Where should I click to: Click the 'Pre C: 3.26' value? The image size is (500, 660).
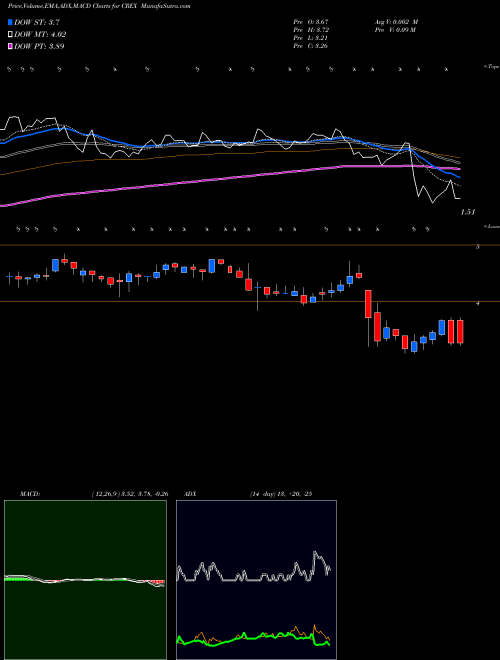[311, 46]
